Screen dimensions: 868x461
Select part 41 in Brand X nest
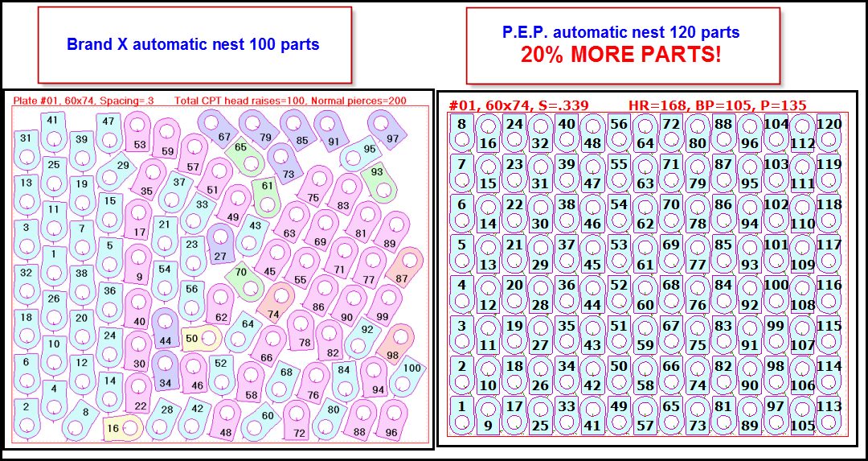[x=54, y=132]
